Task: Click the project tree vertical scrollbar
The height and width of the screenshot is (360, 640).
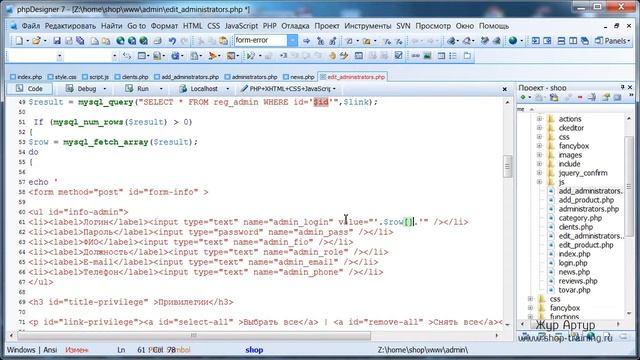Action: coord(629,186)
